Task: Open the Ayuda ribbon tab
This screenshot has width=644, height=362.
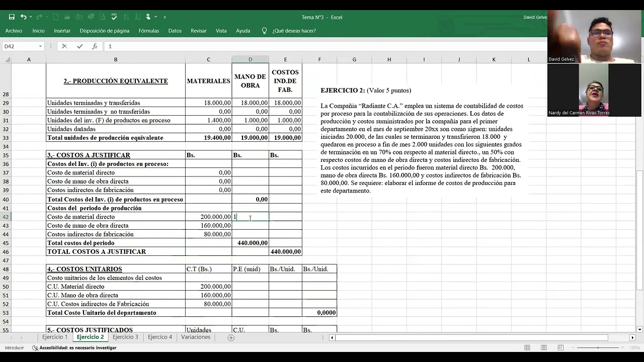Action: (243, 31)
